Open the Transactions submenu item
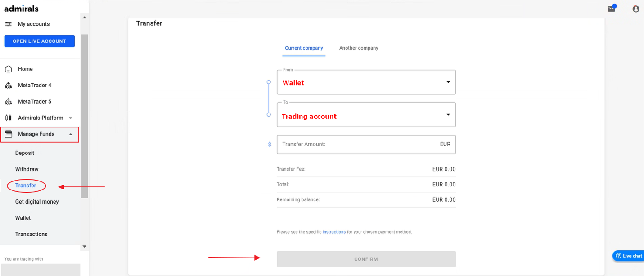 pos(31,234)
